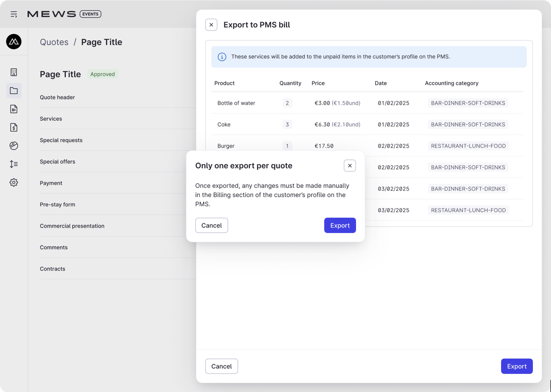Click the Export to PMS bill heading
Screen dimensions: 551x392
[x=257, y=25]
